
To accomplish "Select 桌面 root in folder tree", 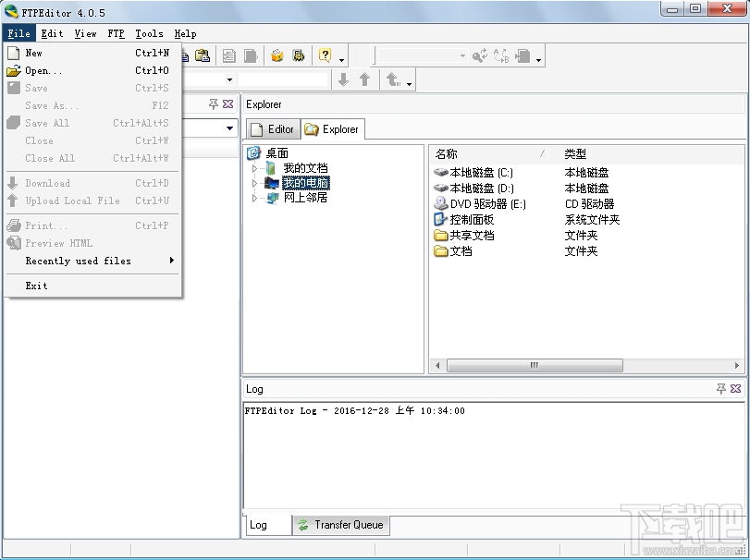I will tap(277, 153).
